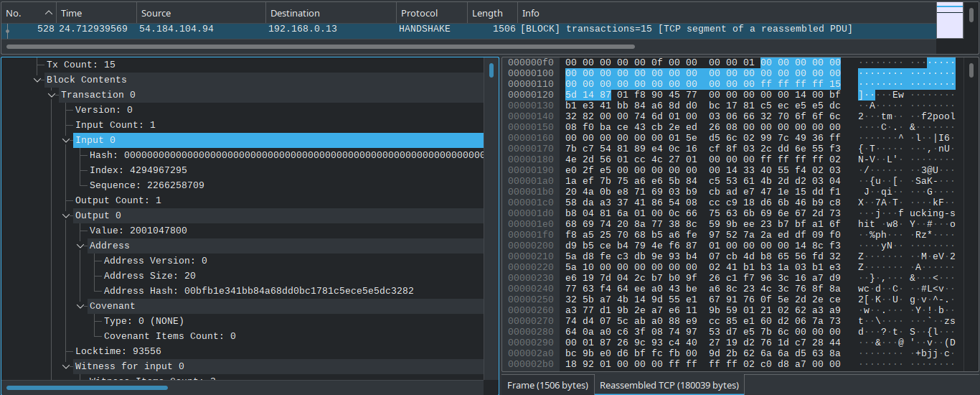The width and height of the screenshot is (980, 395).
Task: Click the 54.184.104.94 source cell
Action: tap(176, 29)
